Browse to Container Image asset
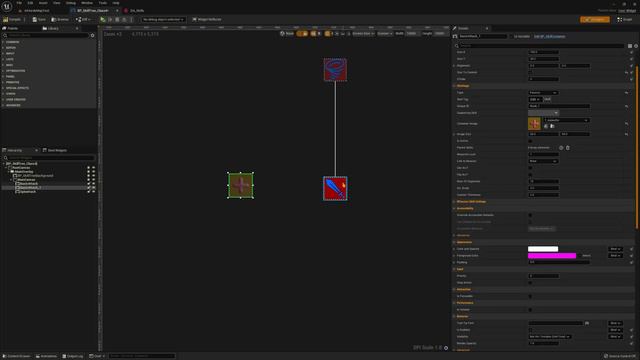640x360 pixels. [552, 126]
